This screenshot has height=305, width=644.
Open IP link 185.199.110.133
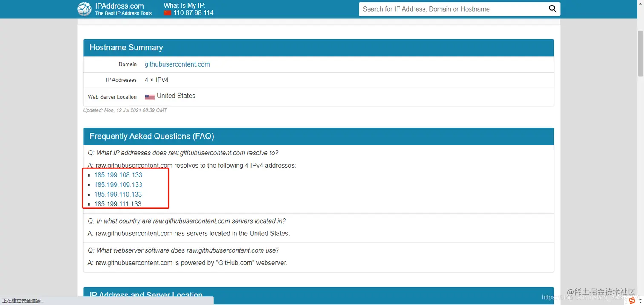[118, 194]
